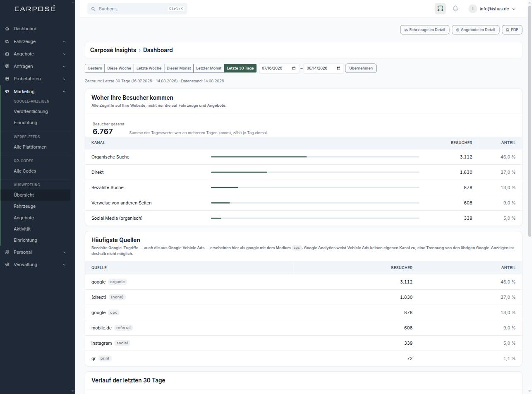This screenshot has height=394, width=532.
Task: Select the Letzte Woche time range
Action: point(149,68)
